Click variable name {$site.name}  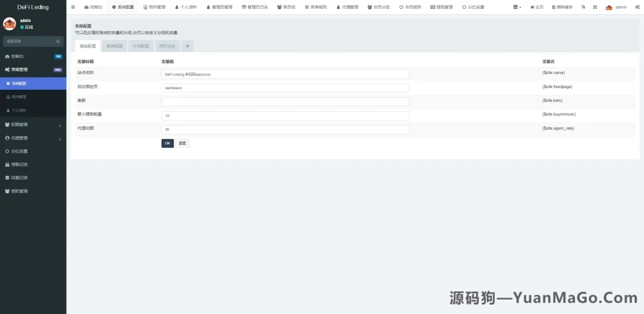553,73
